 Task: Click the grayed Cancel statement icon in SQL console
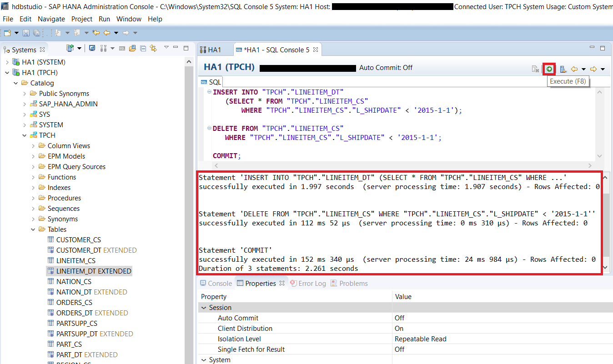tap(536, 69)
